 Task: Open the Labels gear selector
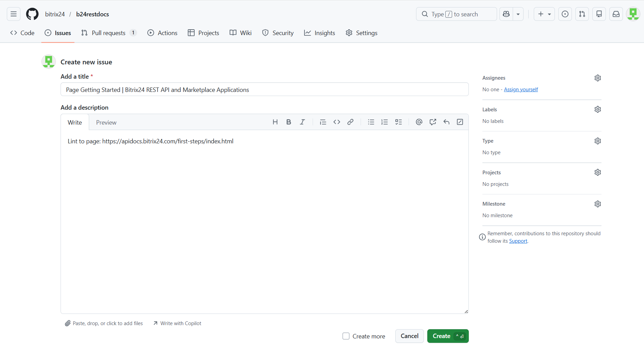click(597, 109)
